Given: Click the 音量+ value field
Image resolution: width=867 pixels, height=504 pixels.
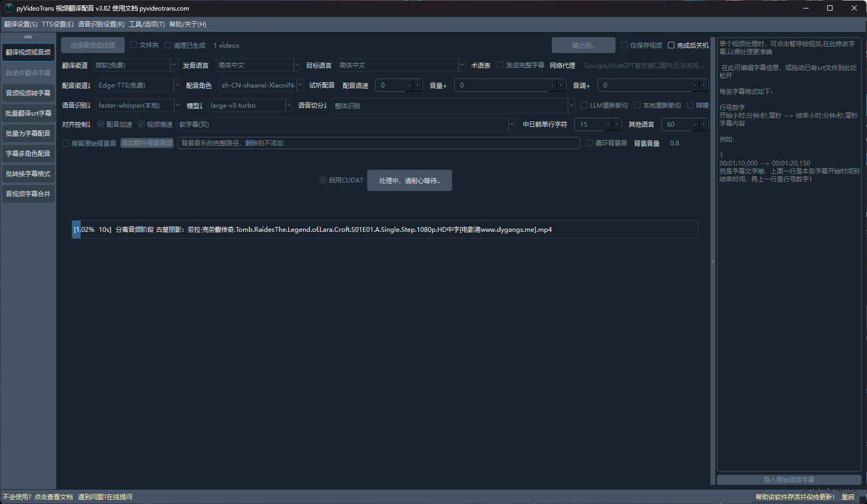Looking at the screenshot, I should (510, 85).
